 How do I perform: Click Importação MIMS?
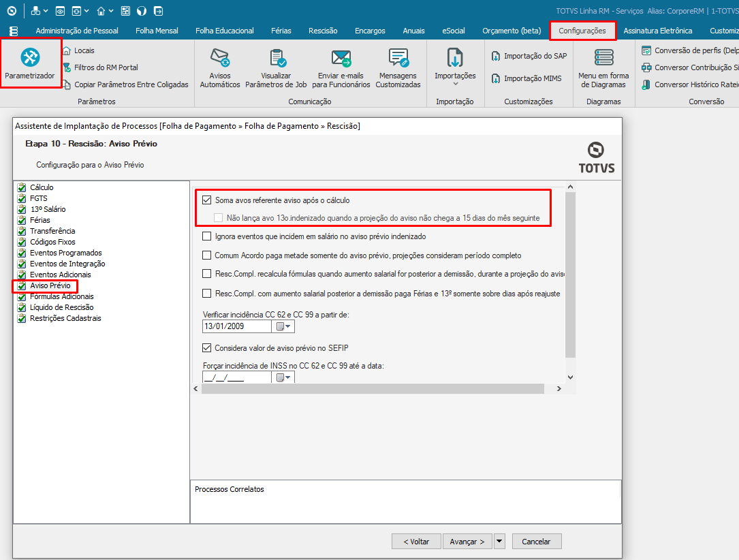(526, 78)
